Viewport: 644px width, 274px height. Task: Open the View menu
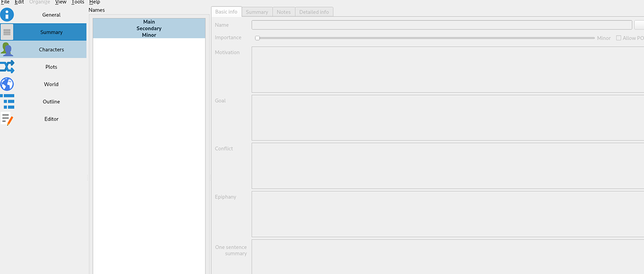(61, 2)
